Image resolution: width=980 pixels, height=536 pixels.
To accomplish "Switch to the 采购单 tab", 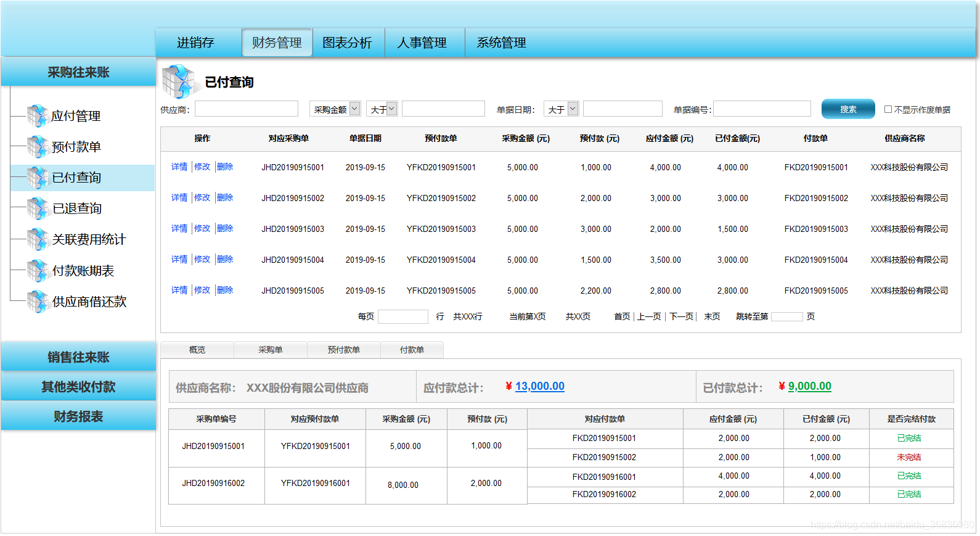I will coord(271,350).
